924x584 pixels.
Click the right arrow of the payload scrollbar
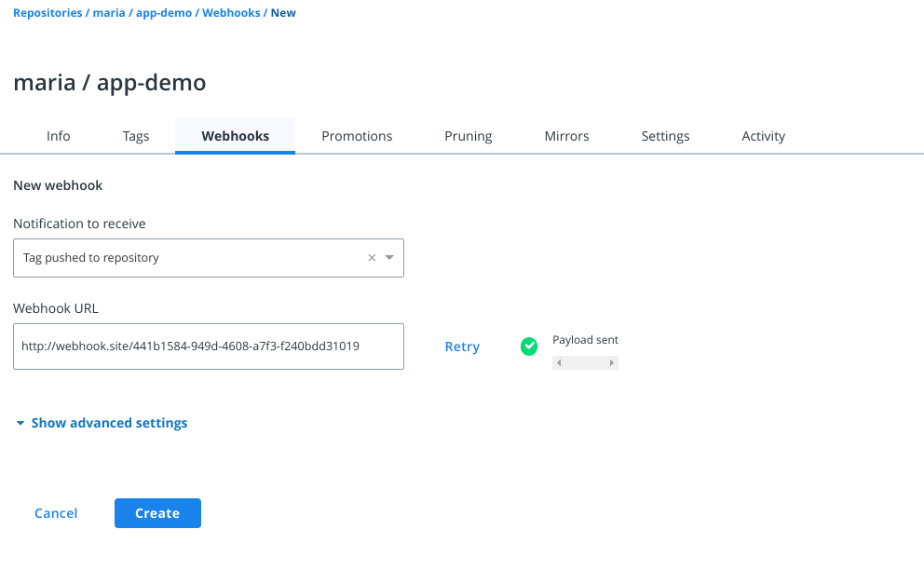612,363
